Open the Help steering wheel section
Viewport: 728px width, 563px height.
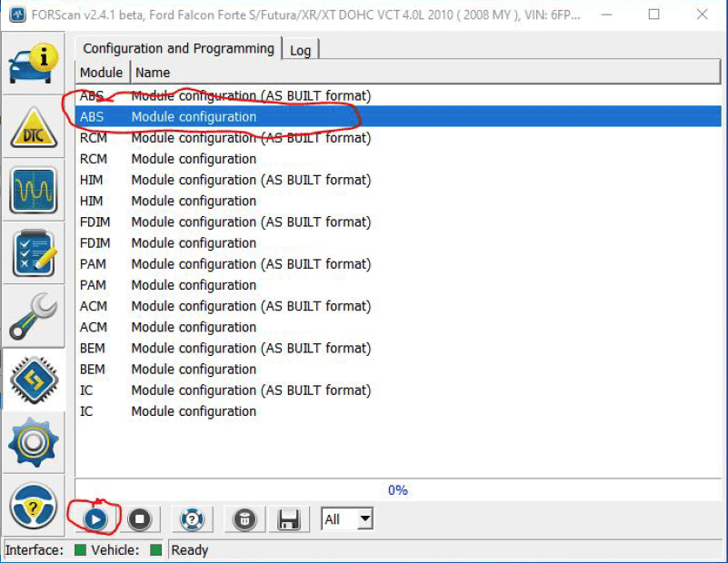[x=34, y=506]
